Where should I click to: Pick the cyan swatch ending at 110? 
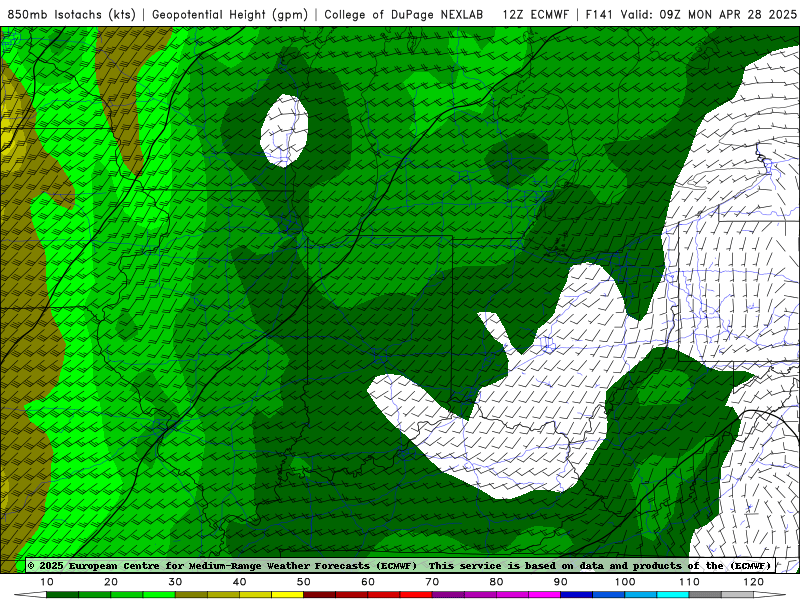pos(673,595)
